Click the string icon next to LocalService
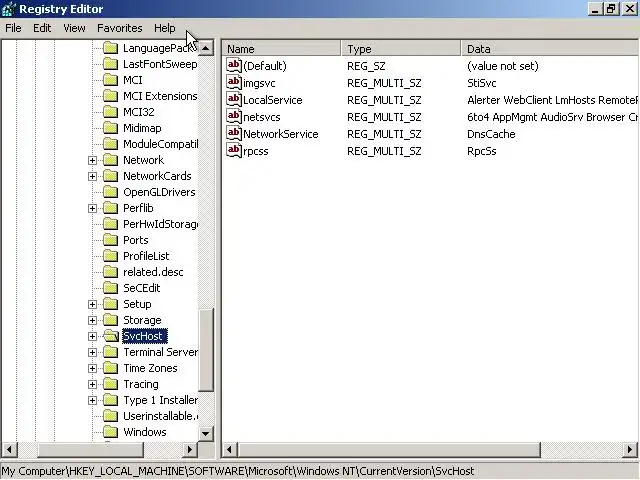The height and width of the screenshot is (480, 640). pos(234,100)
